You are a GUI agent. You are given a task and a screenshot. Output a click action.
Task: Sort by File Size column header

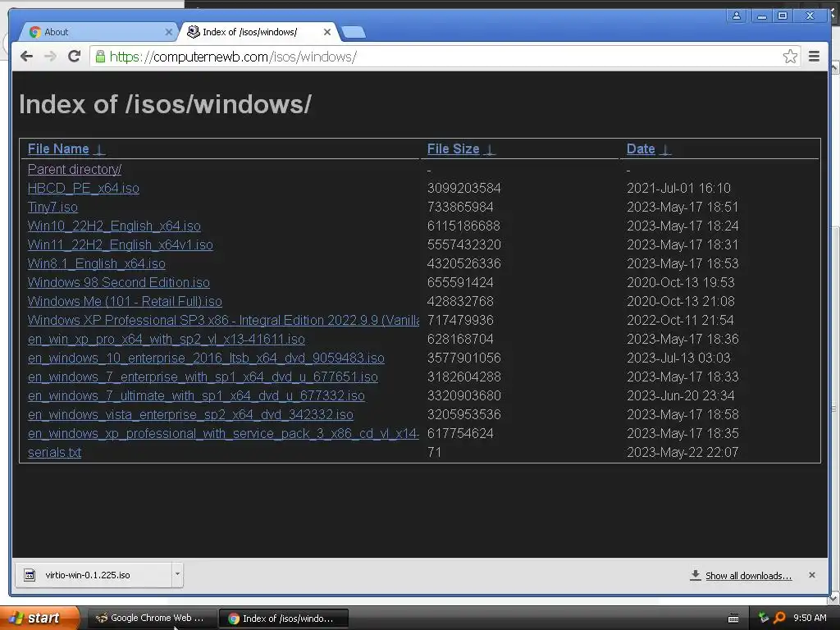(453, 149)
